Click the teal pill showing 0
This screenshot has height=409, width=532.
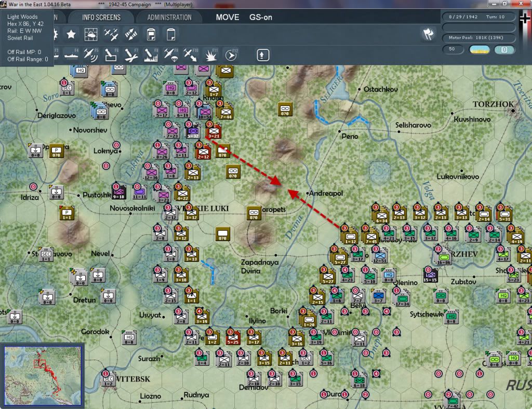[504, 49]
